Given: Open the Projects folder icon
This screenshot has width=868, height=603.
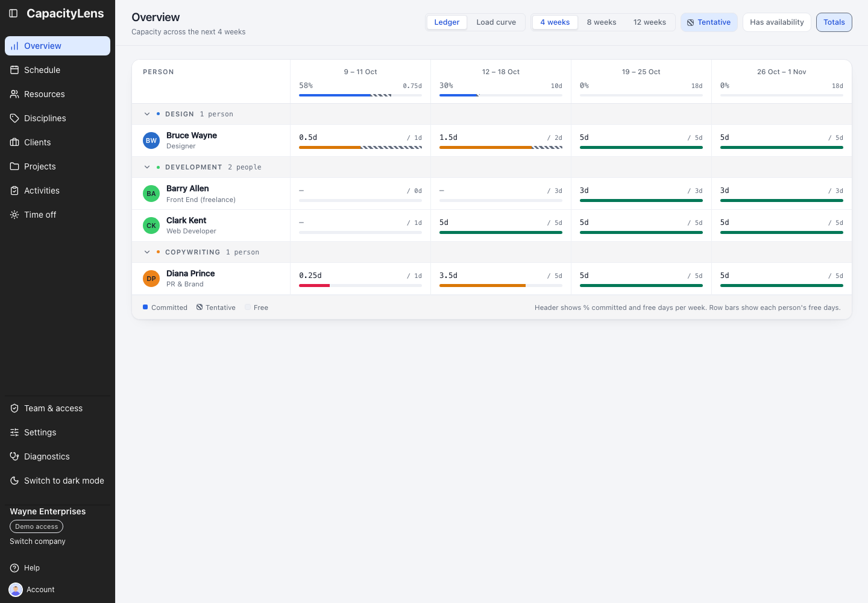Looking at the screenshot, I should 14,166.
